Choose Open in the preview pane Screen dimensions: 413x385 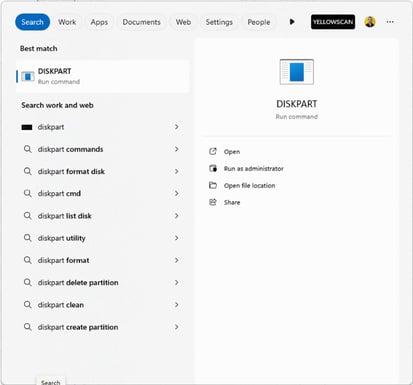click(232, 152)
